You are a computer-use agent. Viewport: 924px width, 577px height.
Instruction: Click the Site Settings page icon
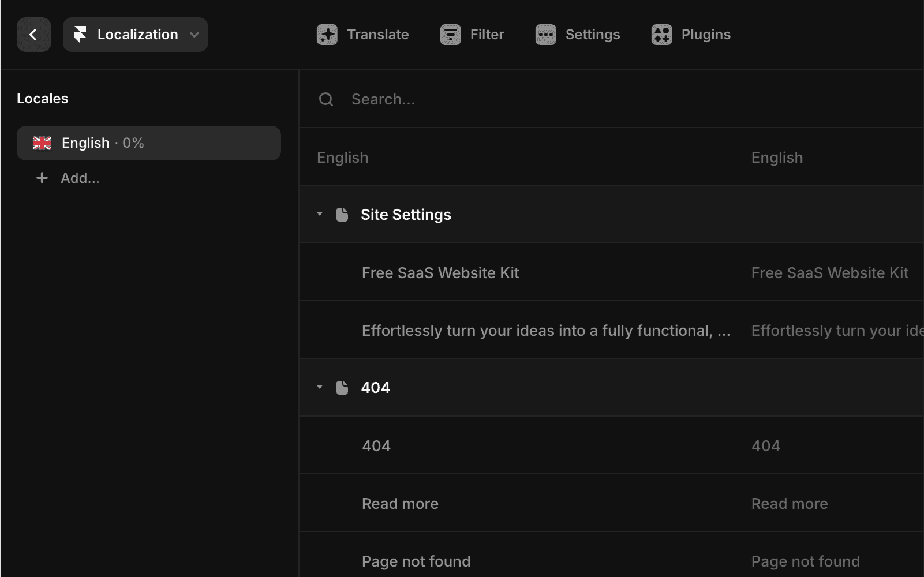[x=342, y=215]
